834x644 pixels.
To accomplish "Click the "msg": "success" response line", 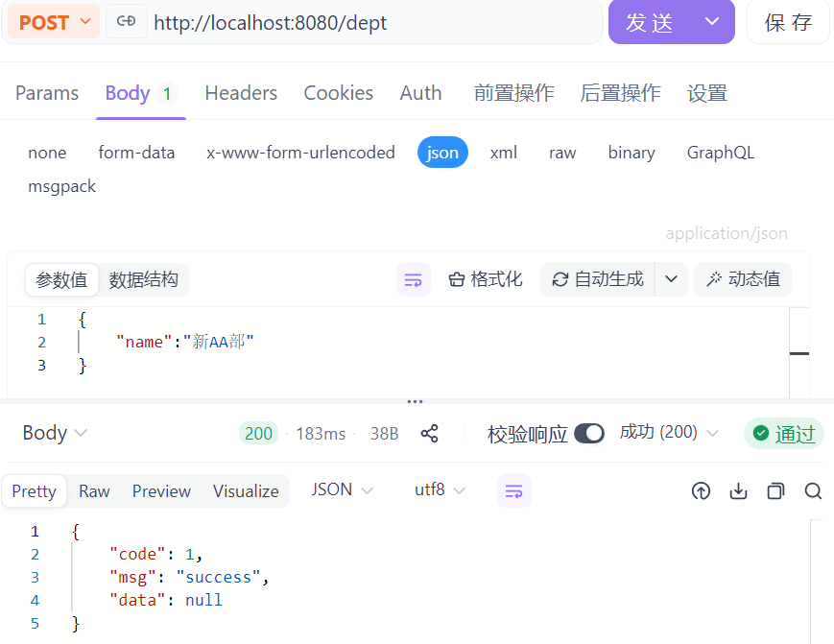I will [x=189, y=577].
